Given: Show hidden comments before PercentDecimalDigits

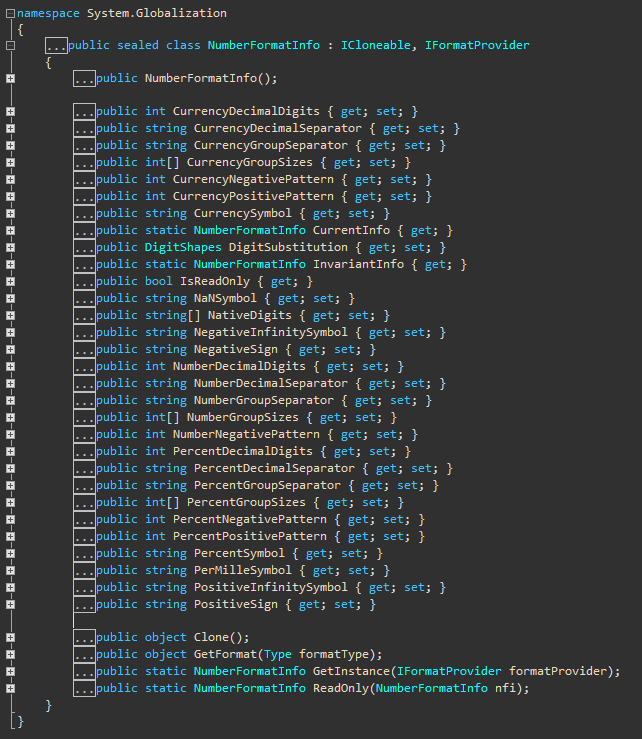Looking at the screenshot, I should [84, 452].
